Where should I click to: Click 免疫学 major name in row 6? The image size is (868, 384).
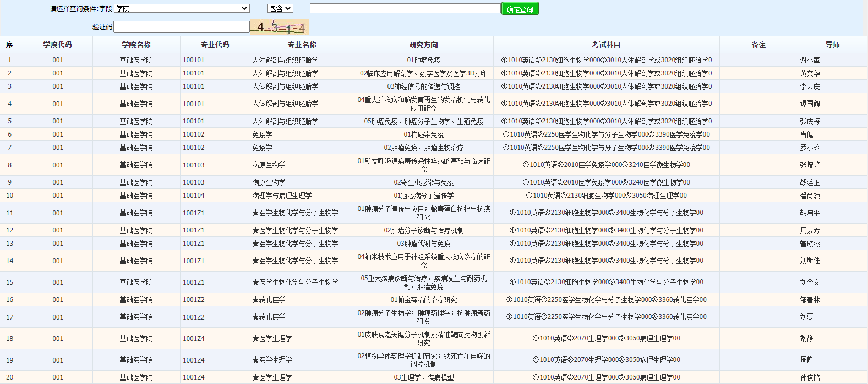[x=262, y=134]
